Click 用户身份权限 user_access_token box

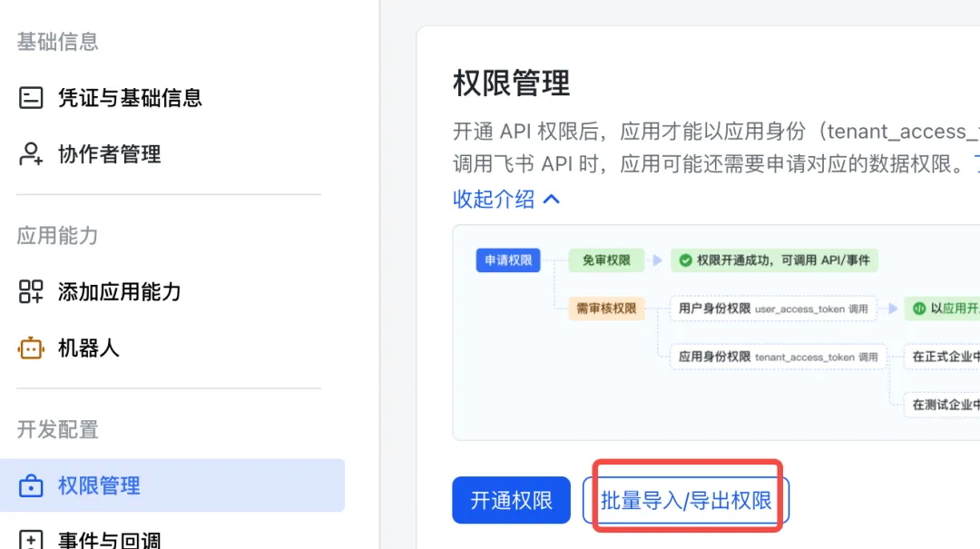pyautogui.click(x=773, y=309)
